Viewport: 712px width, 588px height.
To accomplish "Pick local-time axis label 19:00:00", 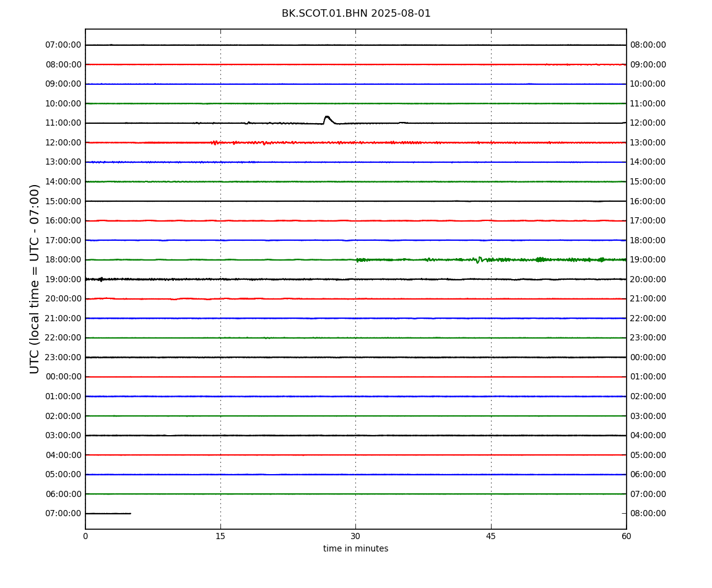I will point(648,260).
